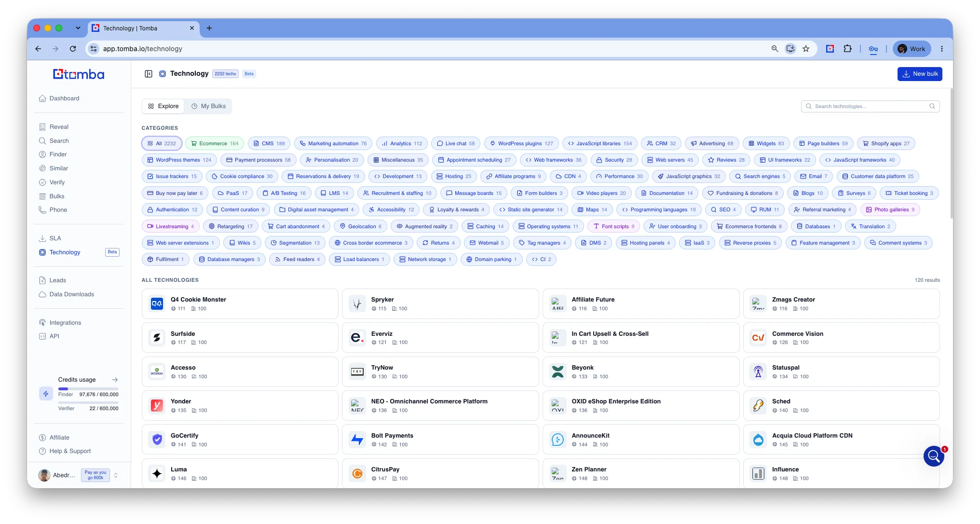Click the Tomba logo
980x524 pixels.
point(79,74)
